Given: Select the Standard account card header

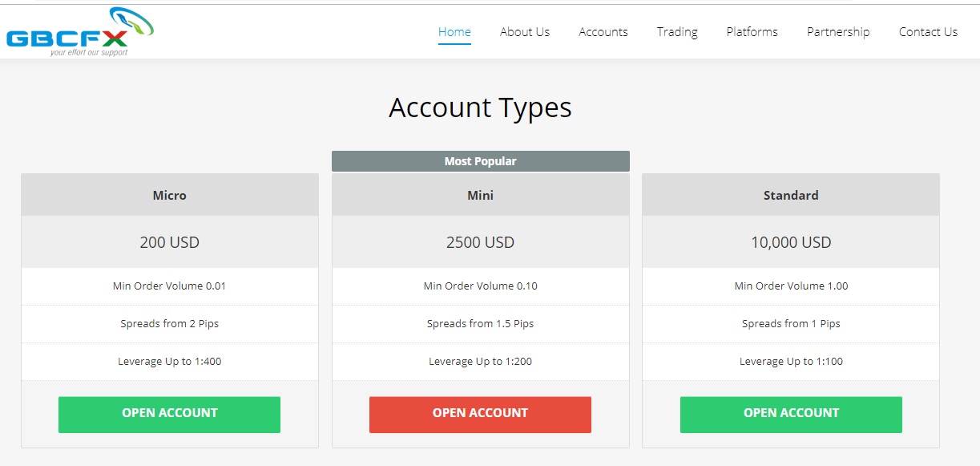Looking at the screenshot, I should click(x=791, y=195).
